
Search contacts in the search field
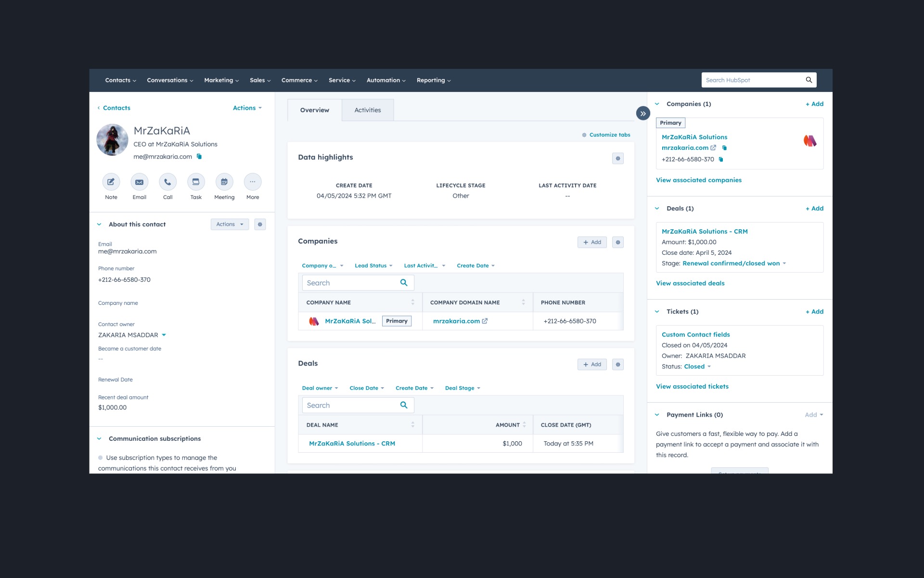(754, 80)
